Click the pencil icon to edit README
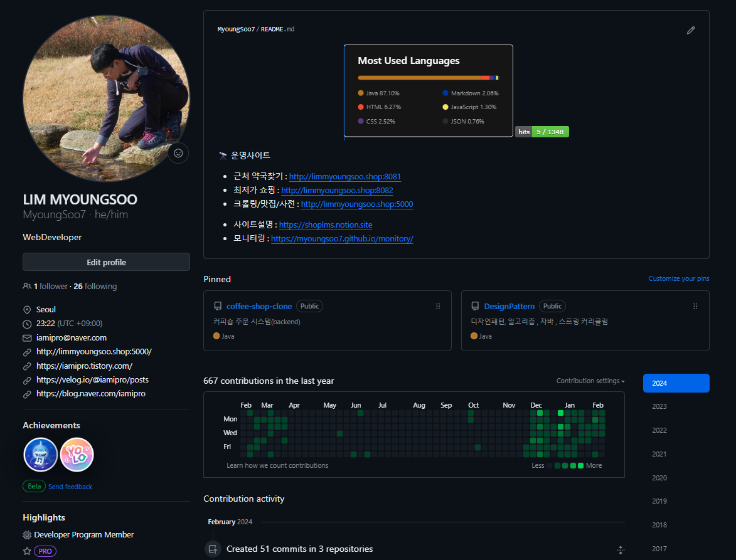The height and width of the screenshot is (560, 736). tap(690, 31)
